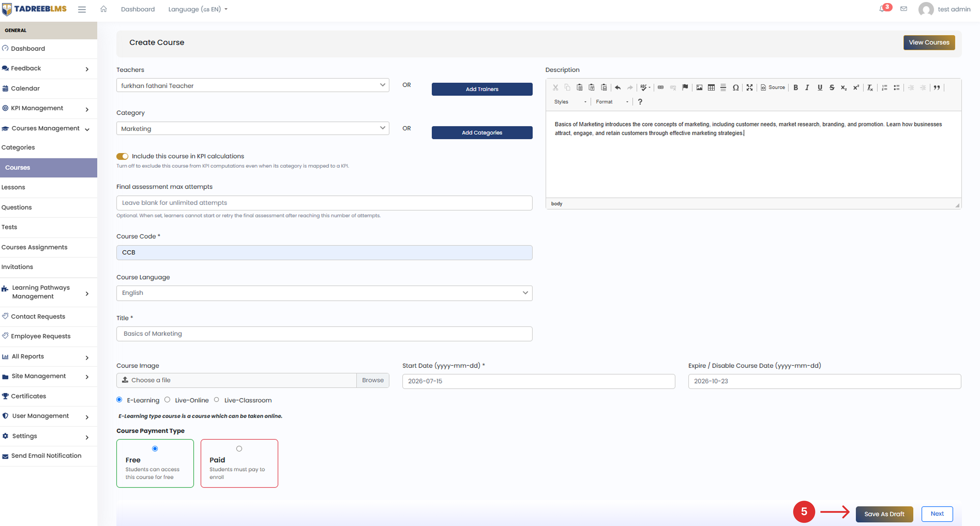The image size is (980, 526).
Task: Insert a numbered list
Action: point(885,88)
